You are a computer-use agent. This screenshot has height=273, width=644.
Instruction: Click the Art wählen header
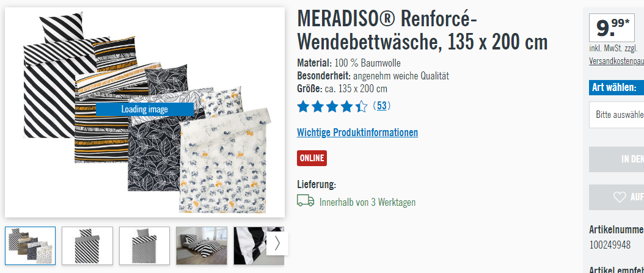[x=617, y=87]
